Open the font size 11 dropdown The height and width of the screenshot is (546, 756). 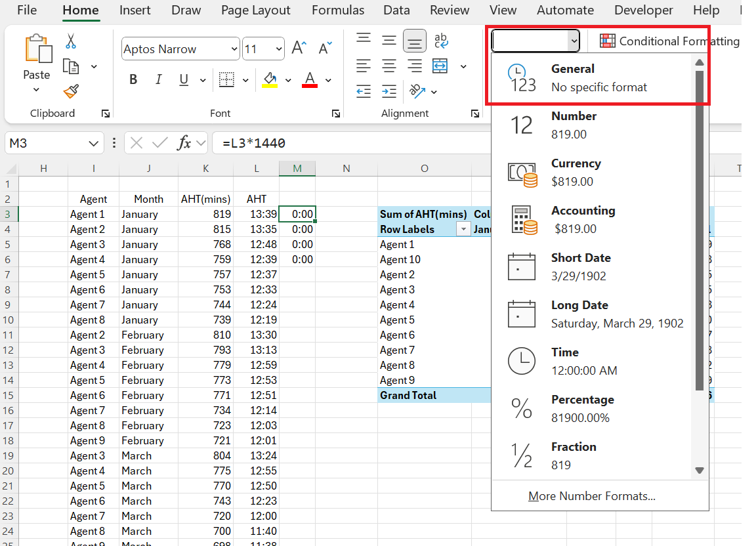tap(279, 49)
